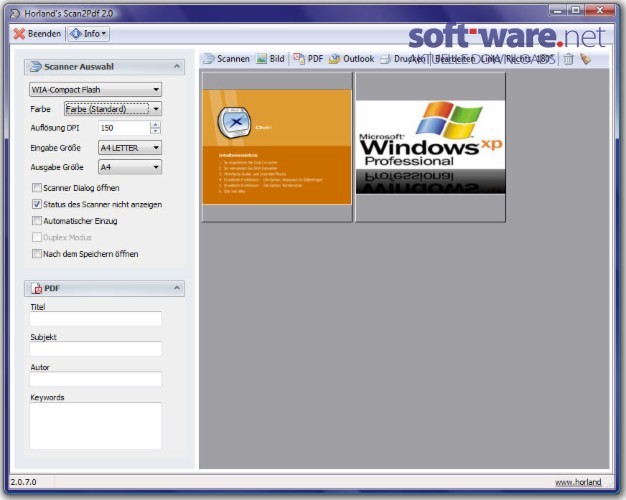The image size is (626, 500).
Task: Collapse the PDF panel chevron
Action: click(177, 288)
